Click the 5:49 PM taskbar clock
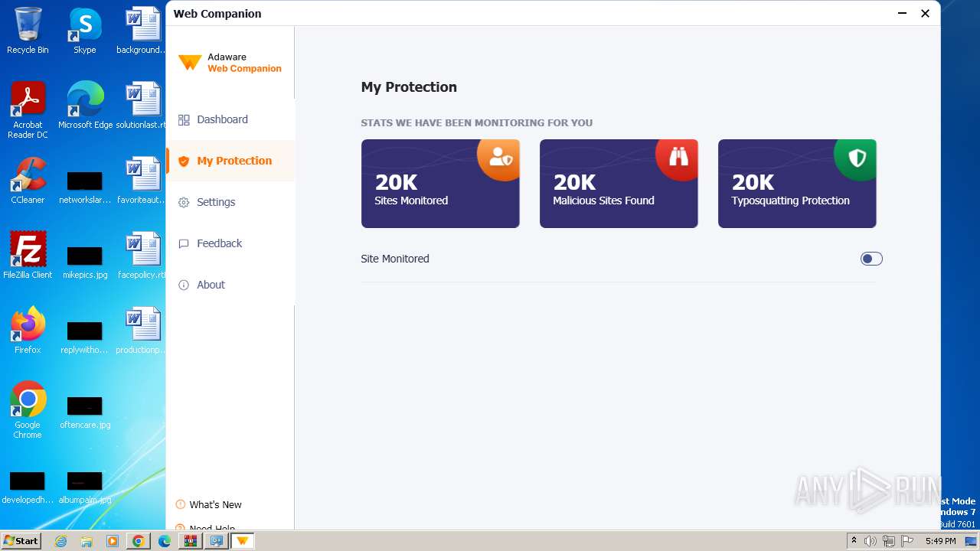Image resolution: width=980 pixels, height=551 pixels. point(940,541)
